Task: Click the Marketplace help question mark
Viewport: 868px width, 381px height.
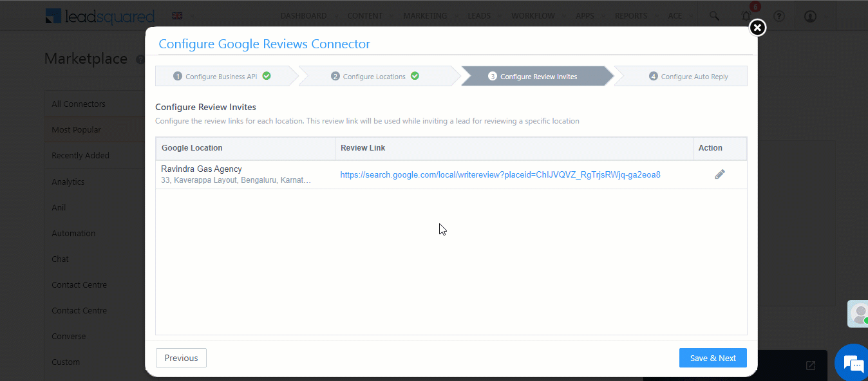Action: pos(140,59)
